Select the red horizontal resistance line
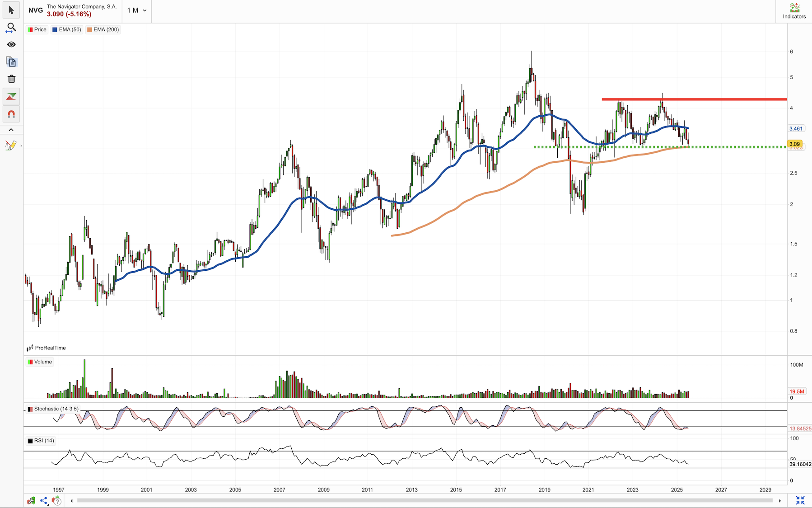Screen dimensions: 812x508 click(694, 99)
